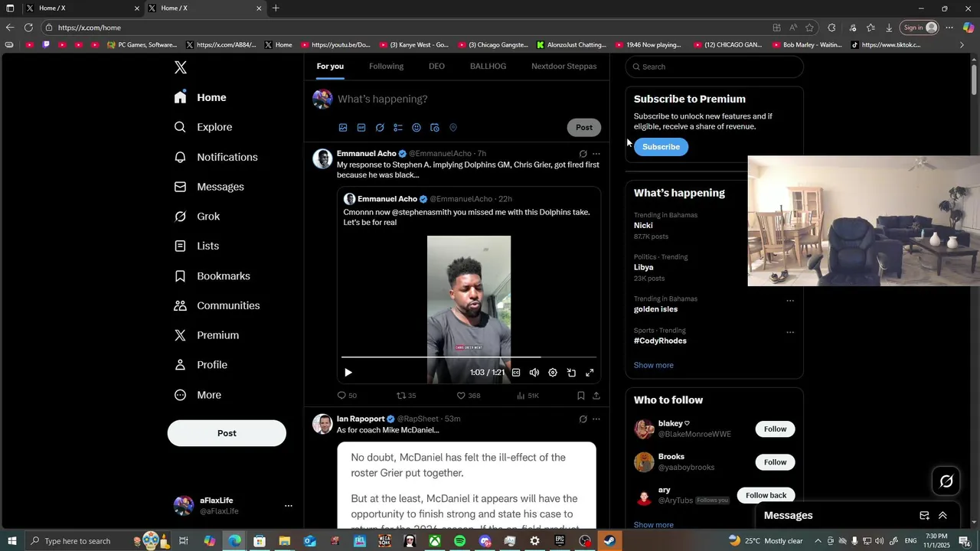This screenshot has width=980, height=551.
Task: View analytics for the post showing 51K views
Action: pyautogui.click(x=528, y=396)
